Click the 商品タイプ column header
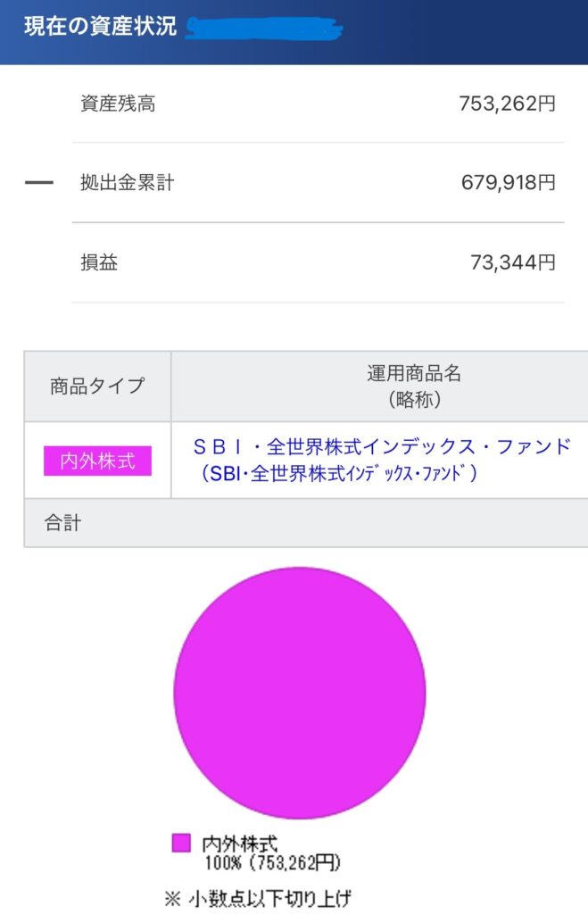The image size is (588, 914). [97, 386]
